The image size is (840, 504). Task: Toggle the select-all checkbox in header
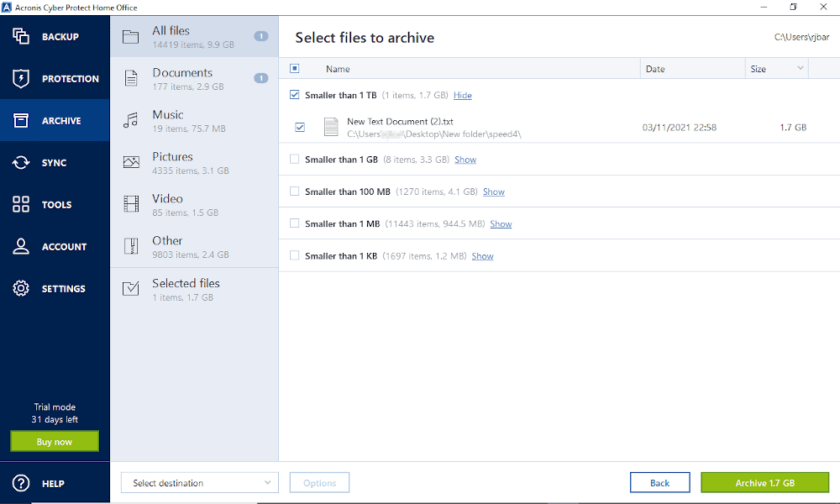click(x=295, y=69)
